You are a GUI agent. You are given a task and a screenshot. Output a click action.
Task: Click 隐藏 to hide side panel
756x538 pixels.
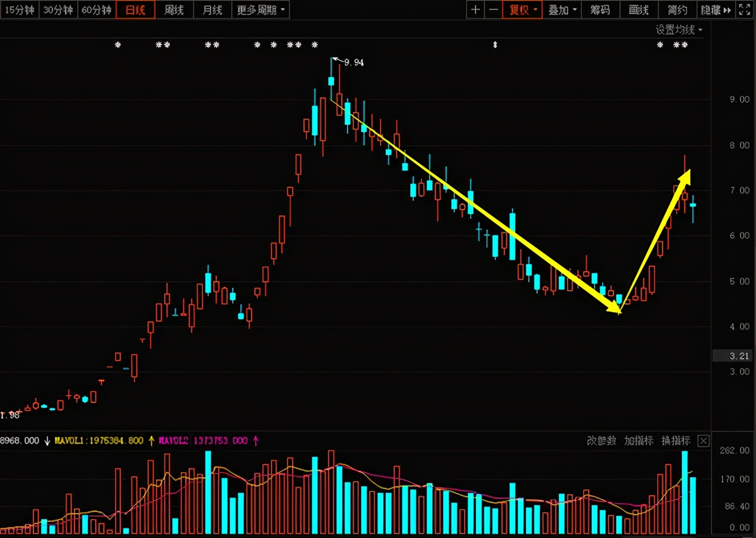pos(716,10)
